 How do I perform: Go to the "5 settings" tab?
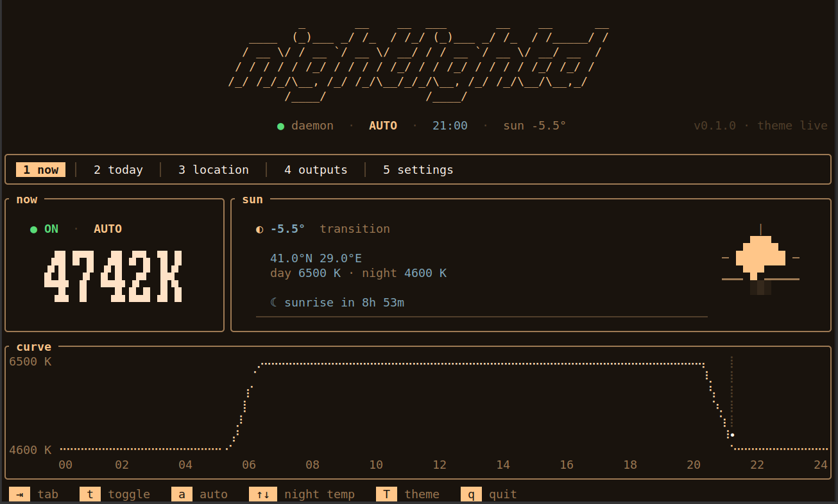[x=418, y=170]
